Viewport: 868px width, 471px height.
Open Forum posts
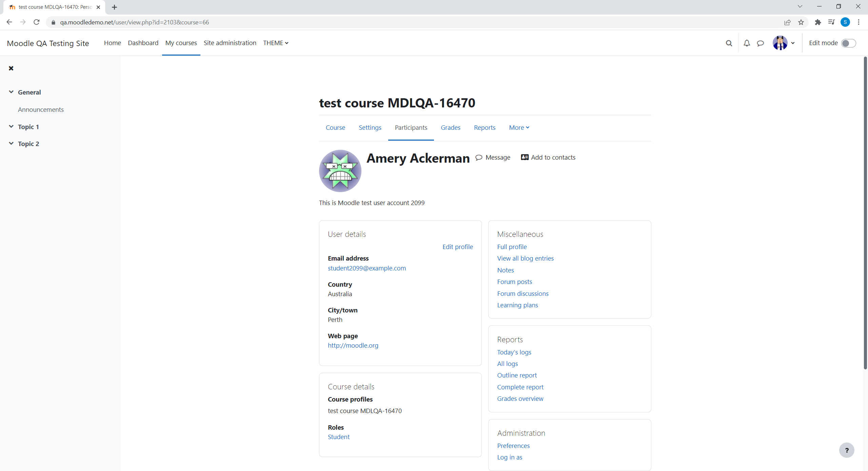tap(515, 282)
